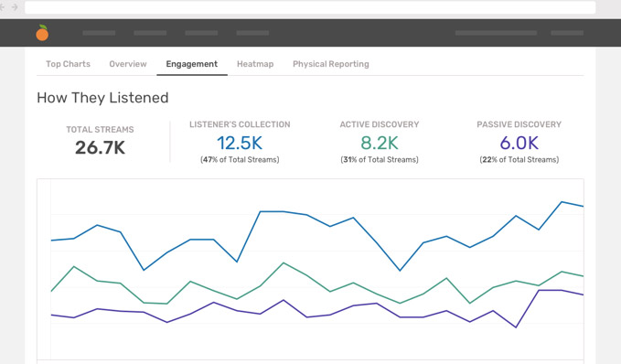Select the Engagement tab
Screen dimensions: 621x364
click(192, 64)
